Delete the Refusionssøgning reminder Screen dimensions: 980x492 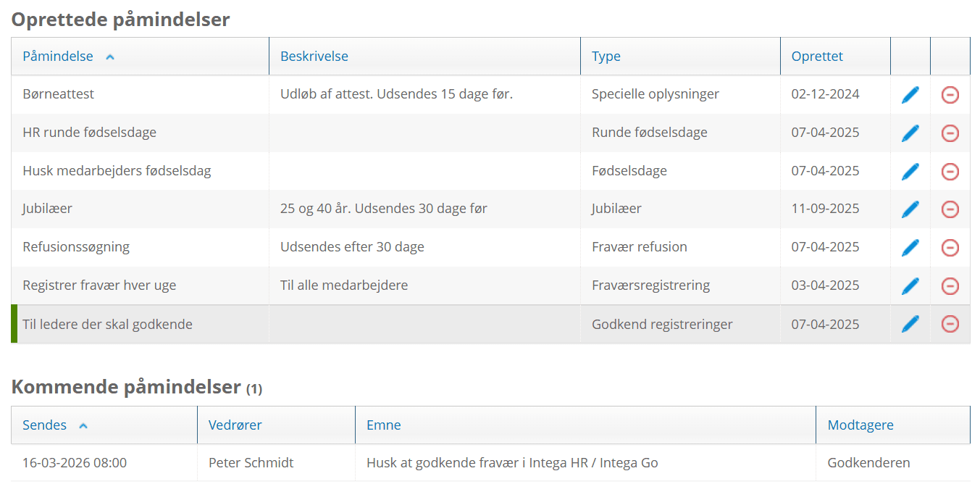950,248
